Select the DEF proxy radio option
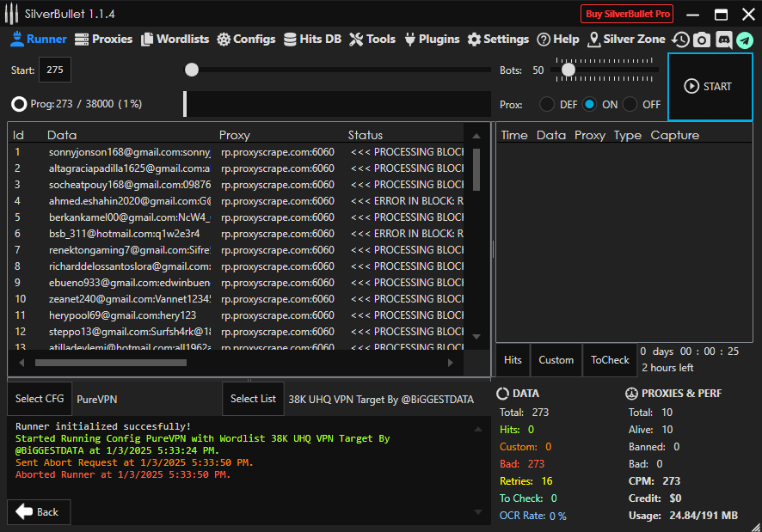 pyautogui.click(x=547, y=104)
